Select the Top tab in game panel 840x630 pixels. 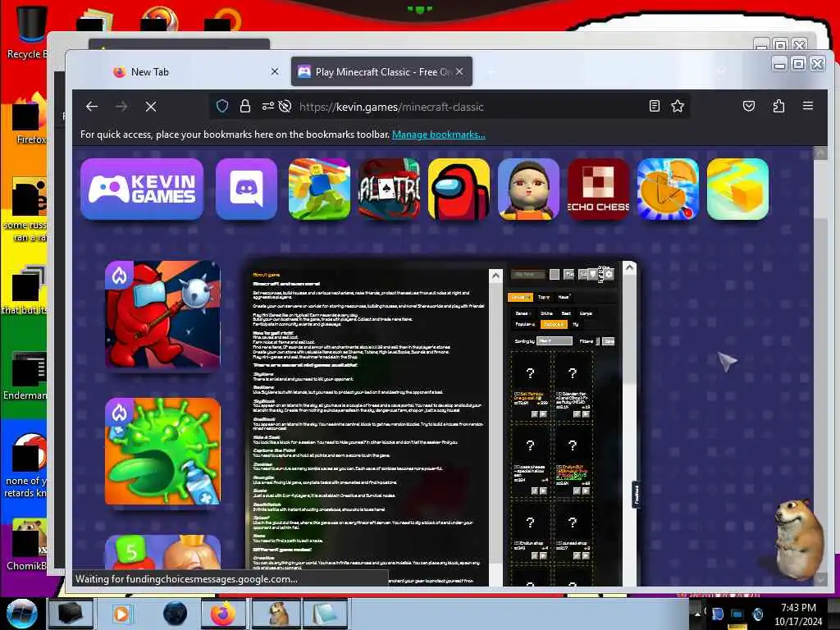(543, 297)
